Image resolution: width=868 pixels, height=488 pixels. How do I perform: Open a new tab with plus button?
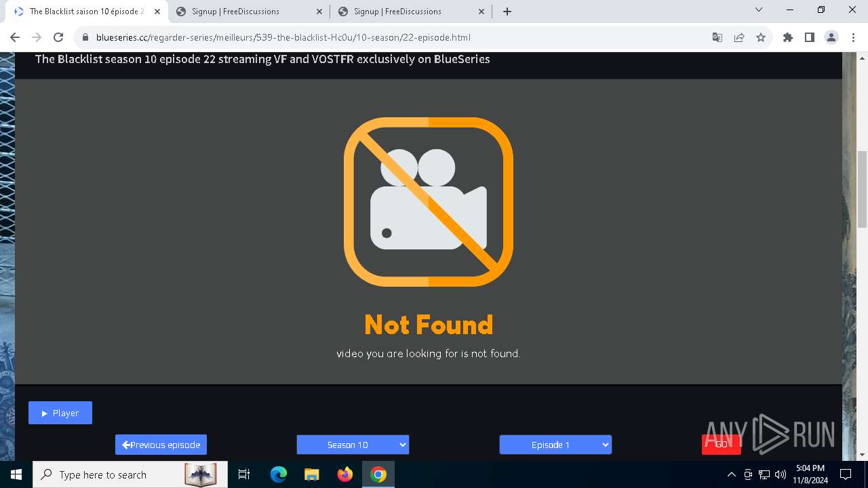tap(507, 12)
